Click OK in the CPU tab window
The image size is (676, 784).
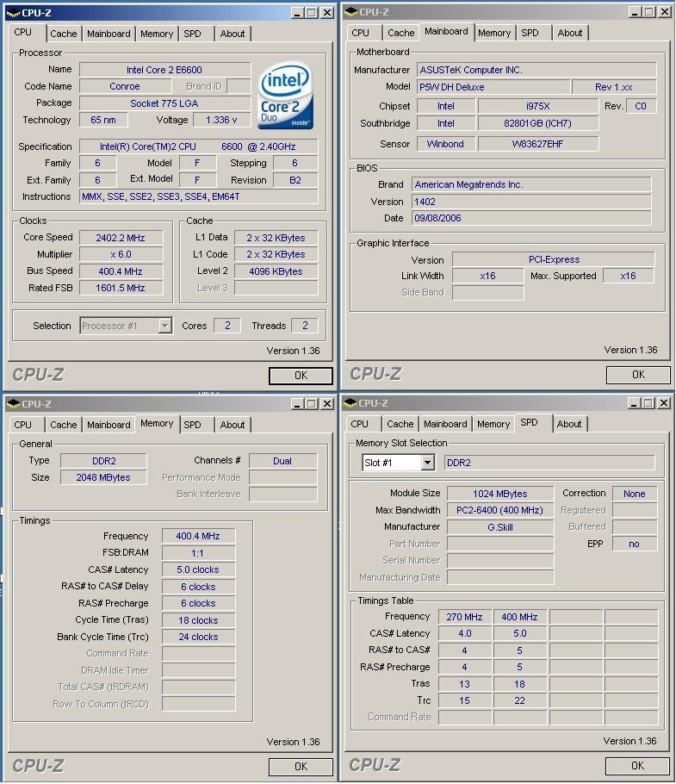[x=301, y=376]
